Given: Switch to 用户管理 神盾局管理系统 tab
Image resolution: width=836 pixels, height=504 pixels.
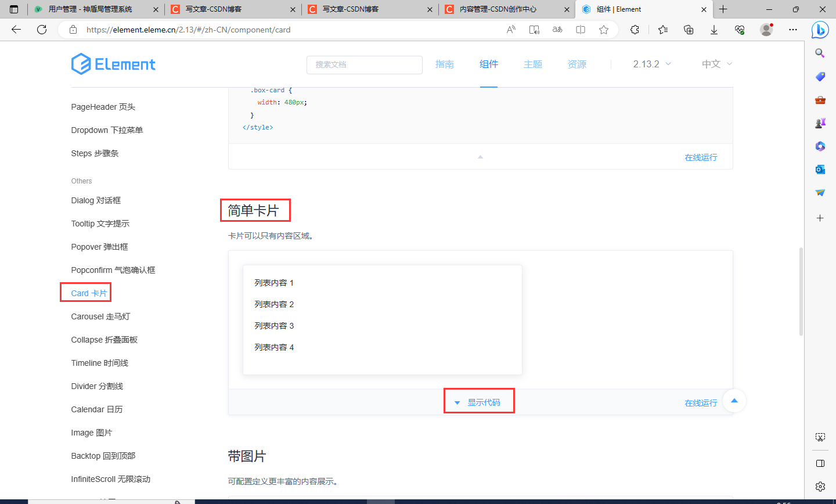Looking at the screenshot, I should (96, 9).
